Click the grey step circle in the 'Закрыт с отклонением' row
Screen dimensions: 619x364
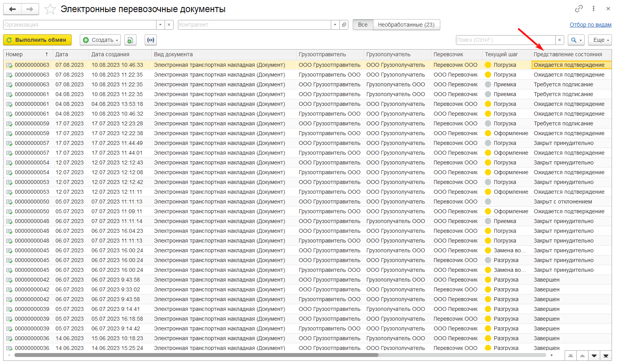click(488, 202)
